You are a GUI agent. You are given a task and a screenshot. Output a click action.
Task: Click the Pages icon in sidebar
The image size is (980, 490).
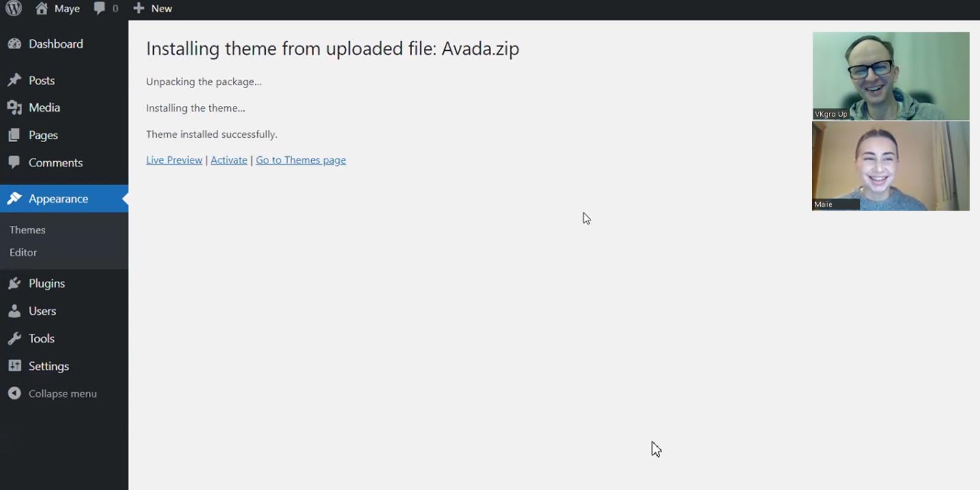(15, 135)
